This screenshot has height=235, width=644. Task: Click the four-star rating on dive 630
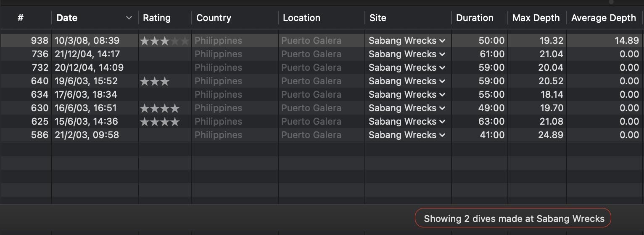coord(160,108)
